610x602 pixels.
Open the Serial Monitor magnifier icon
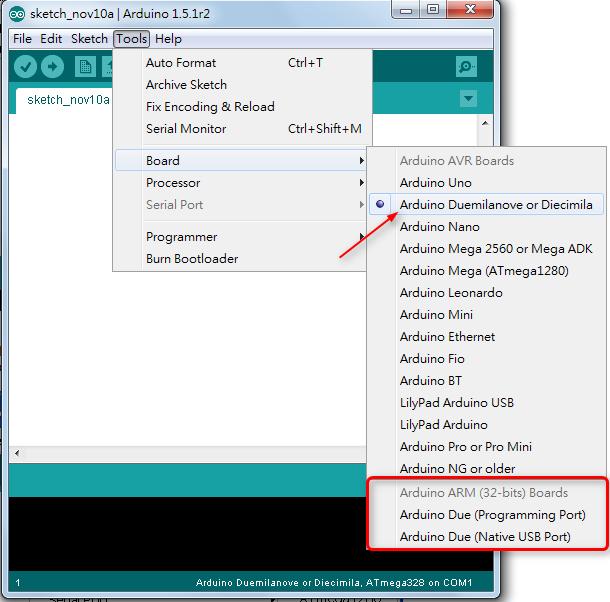(x=466, y=67)
